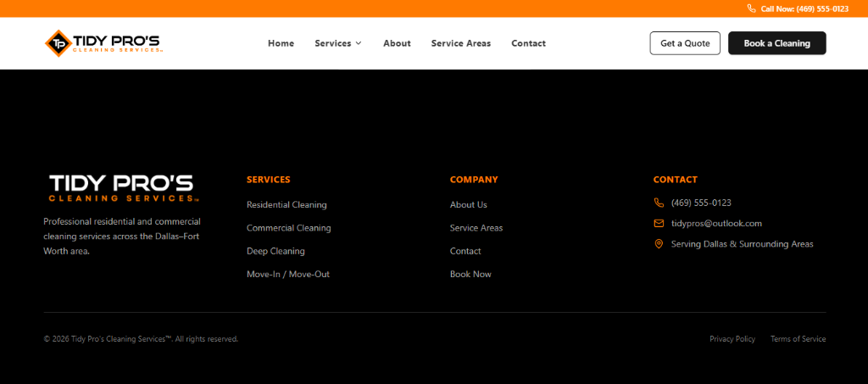Open the Commercial Cleaning footer link
The image size is (868, 384).
pyautogui.click(x=288, y=228)
